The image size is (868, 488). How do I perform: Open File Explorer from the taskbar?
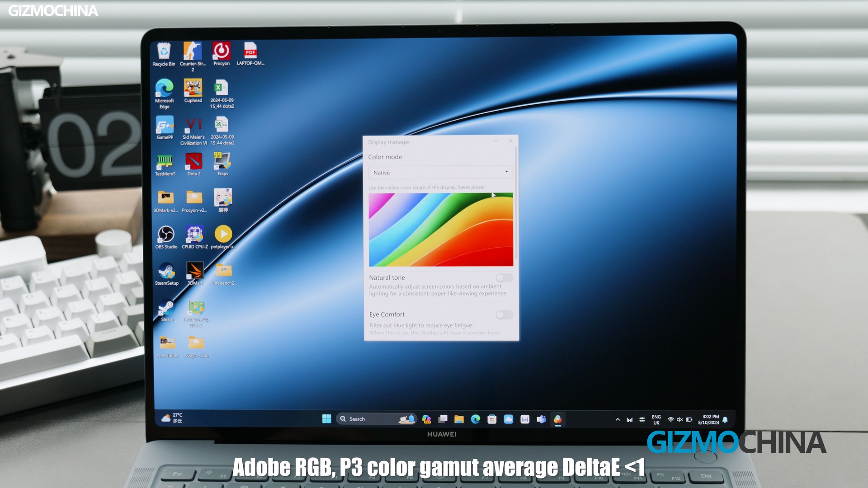click(x=459, y=419)
